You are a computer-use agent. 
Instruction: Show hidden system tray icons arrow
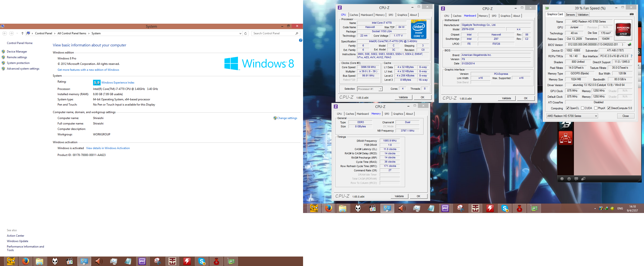(x=595, y=208)
